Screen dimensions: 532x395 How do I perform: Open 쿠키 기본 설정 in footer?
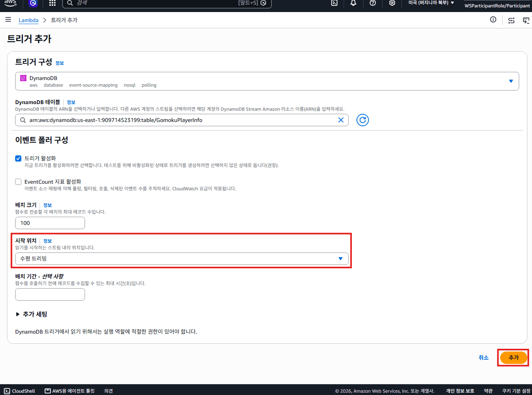516,391
